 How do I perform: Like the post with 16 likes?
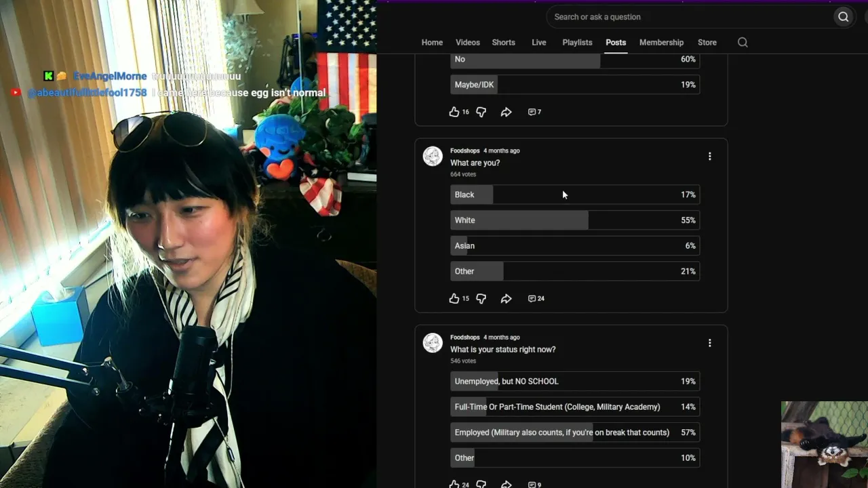454,112
